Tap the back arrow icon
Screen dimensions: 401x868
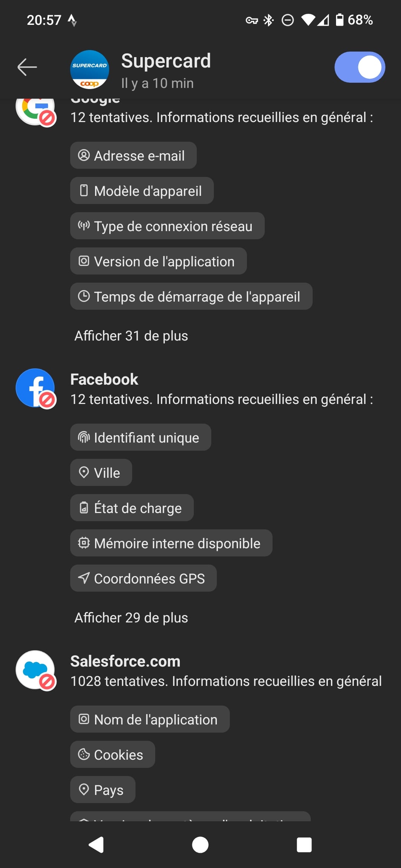[x=27, y=67]
